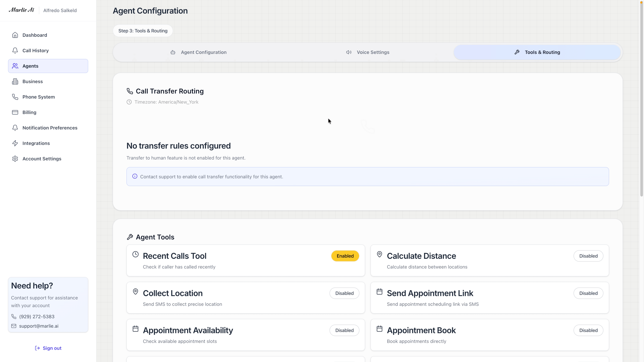Toggle Collect Location Disabled badge
This screenshot has width=644, height=362.
pyautogui.click(x=344, y=293)
